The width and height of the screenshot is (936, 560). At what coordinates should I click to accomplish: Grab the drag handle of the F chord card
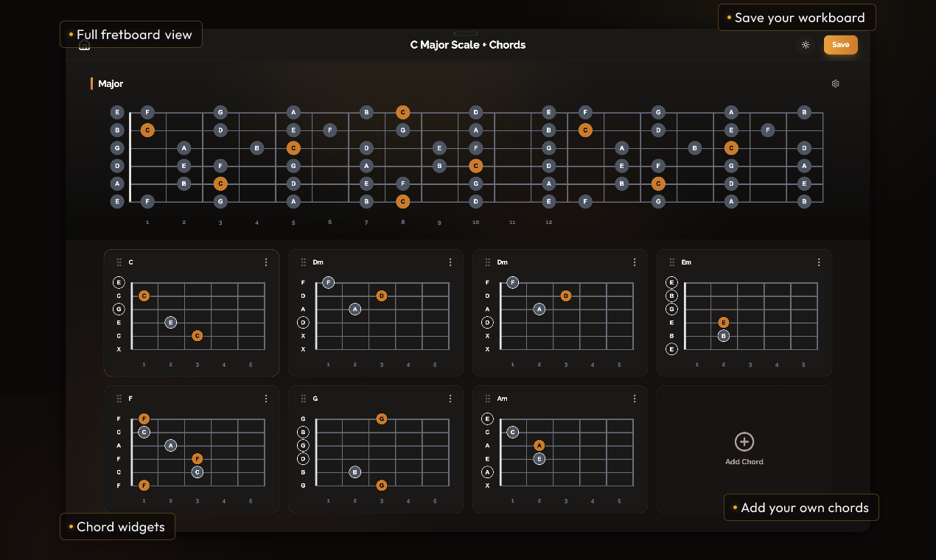119,399
